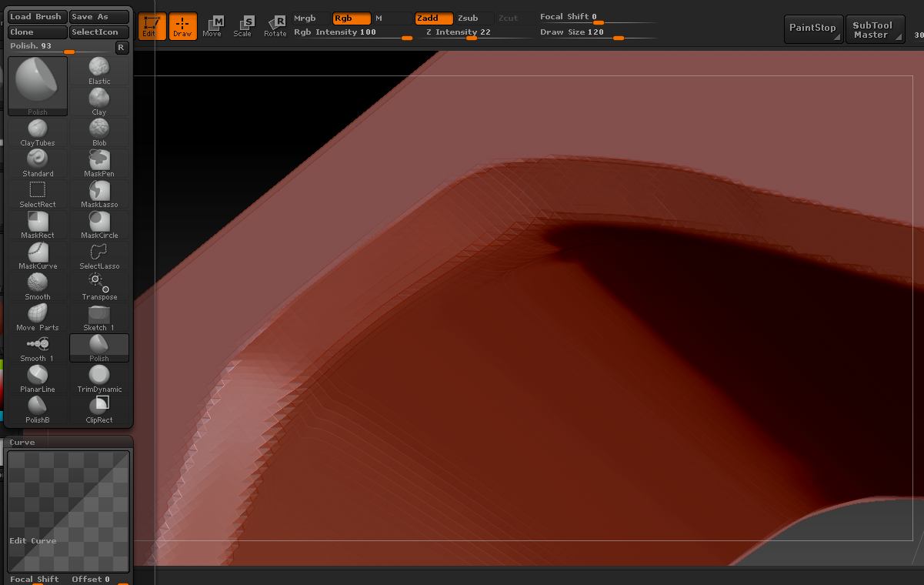
Task: Pick the Standard brush
Action: point(38,163)
